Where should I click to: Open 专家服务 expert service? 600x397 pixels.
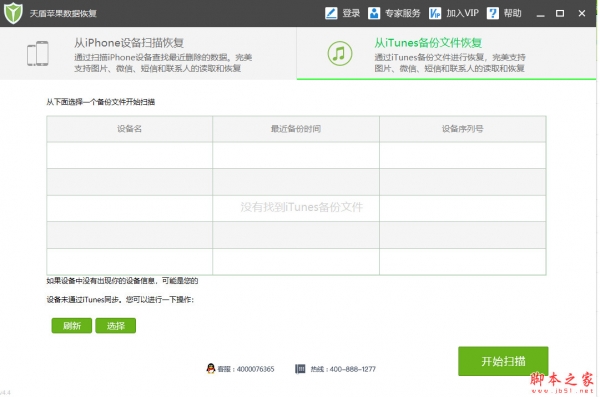click(x=403, y=13)
